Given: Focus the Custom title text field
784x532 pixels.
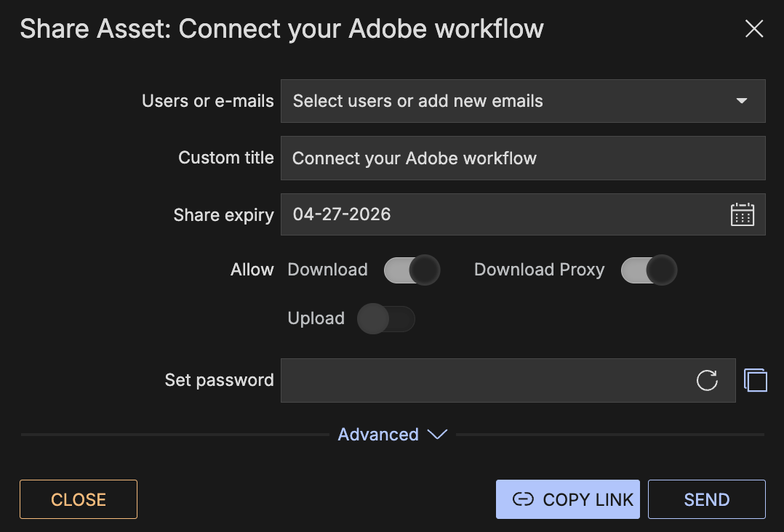Looking at the screenshot, I should coord(522,158).
